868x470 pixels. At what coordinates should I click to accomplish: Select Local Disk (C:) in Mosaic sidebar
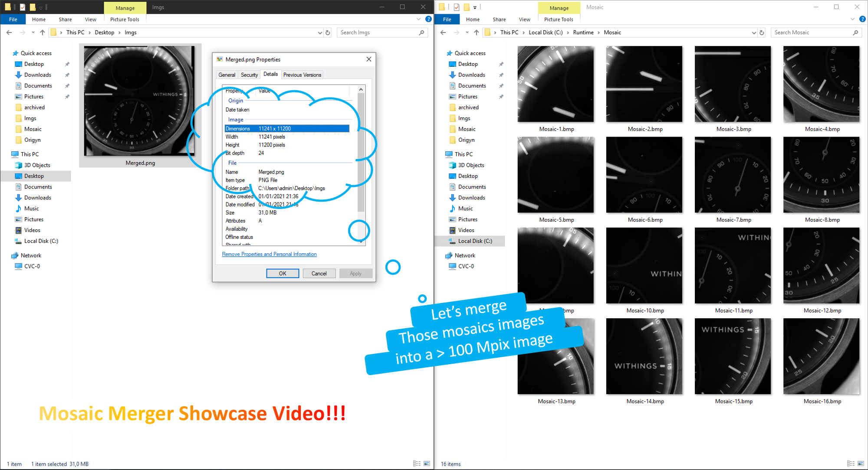[475, 241]
